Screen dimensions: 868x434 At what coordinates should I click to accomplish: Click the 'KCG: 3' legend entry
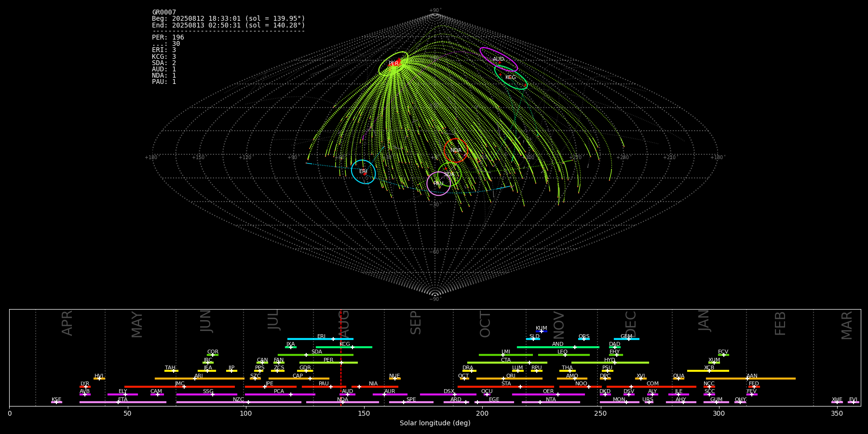point(164,57)
